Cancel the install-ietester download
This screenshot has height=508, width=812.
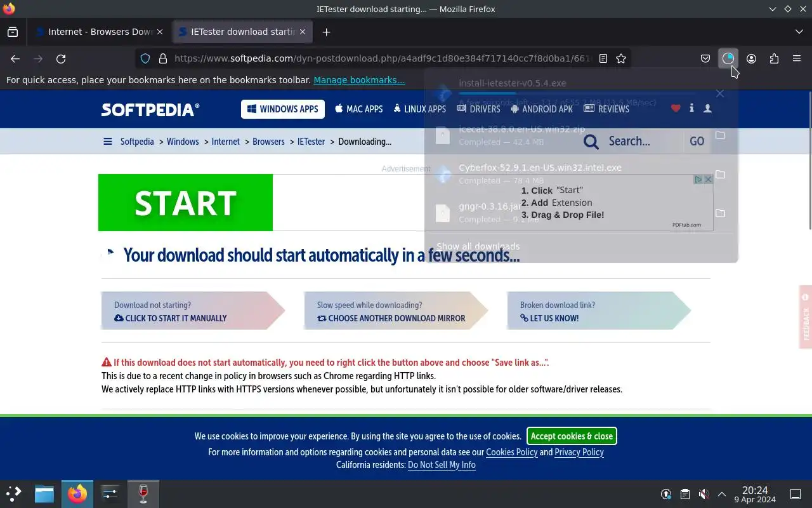pyautogui.click(x=720, y=93)
